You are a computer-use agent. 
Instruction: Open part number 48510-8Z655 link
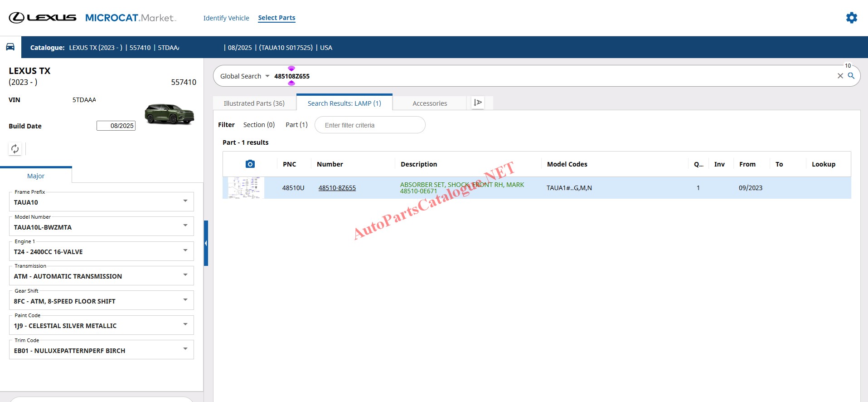click(337, 188)
